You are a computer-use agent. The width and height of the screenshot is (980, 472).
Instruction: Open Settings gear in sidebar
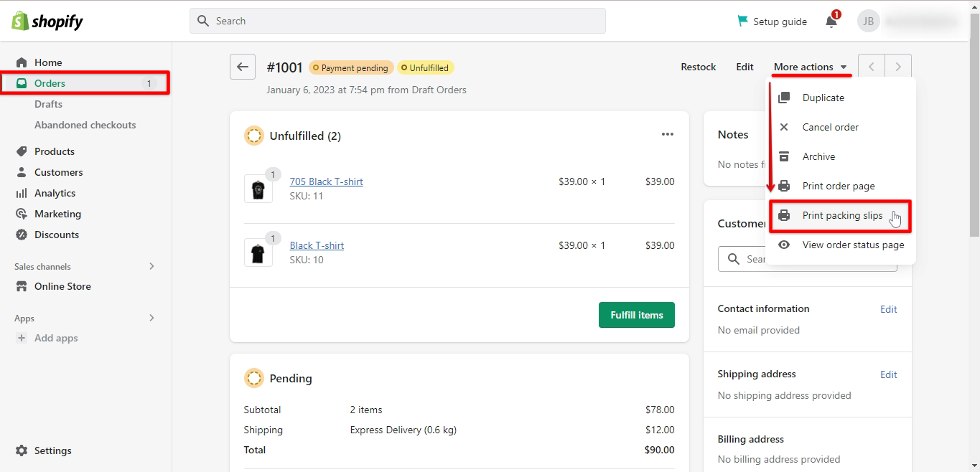tap(22, 450)
